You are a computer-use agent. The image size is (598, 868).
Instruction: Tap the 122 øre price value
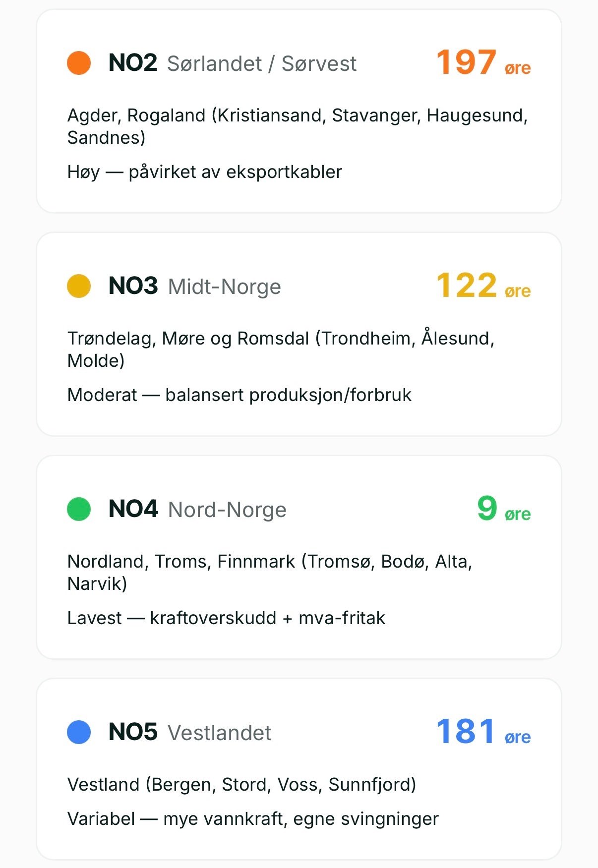[483, 286]
